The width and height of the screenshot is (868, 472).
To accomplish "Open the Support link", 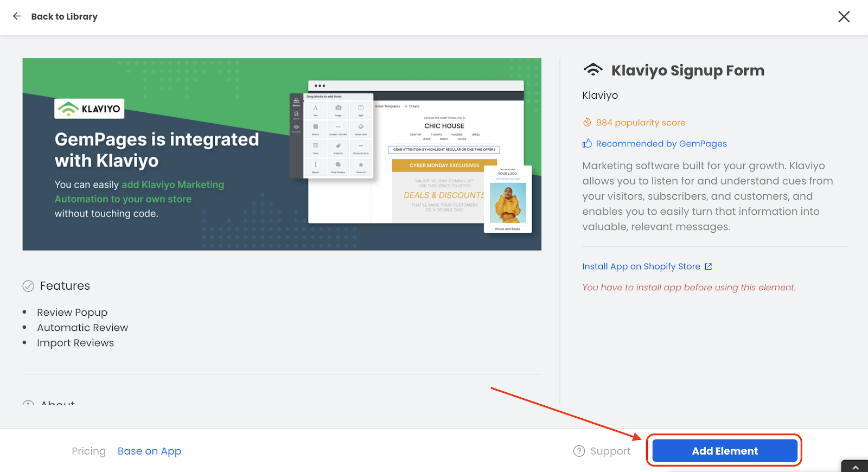I will 610,451.
